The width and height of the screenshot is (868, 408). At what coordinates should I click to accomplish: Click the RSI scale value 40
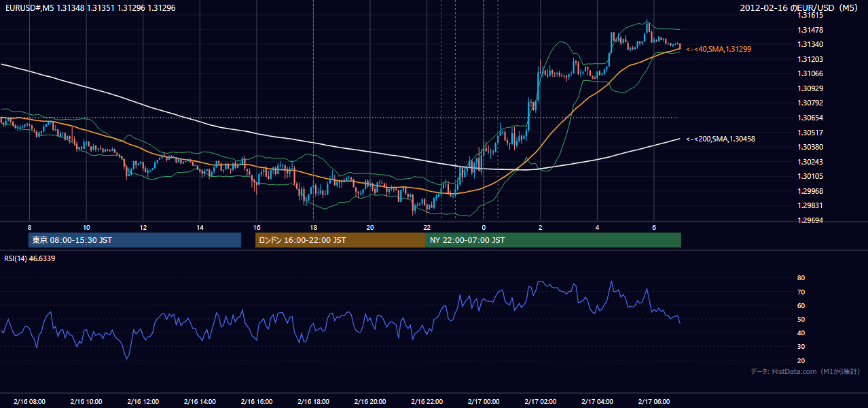(x=801, y=333)
